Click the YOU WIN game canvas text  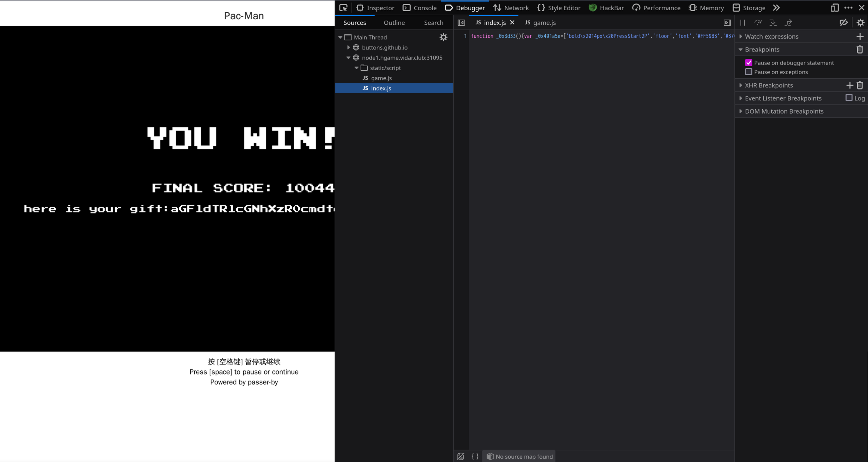[x=241, y=138]
